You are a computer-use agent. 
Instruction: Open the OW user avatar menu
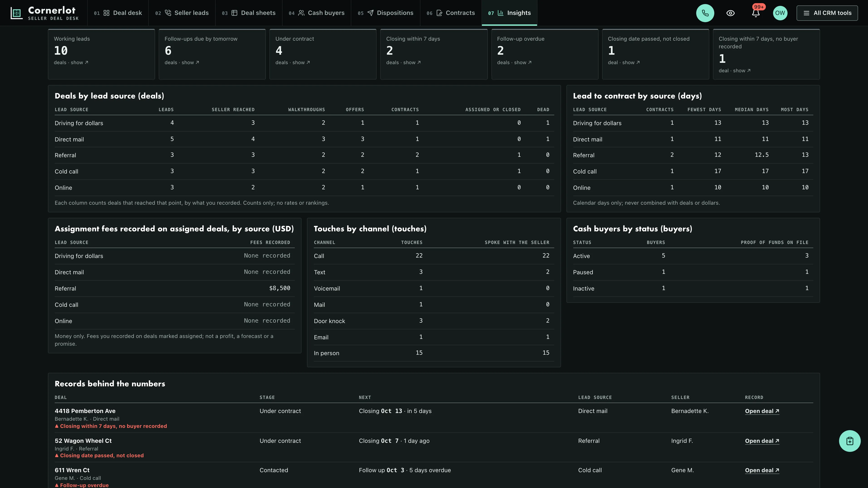780,13
